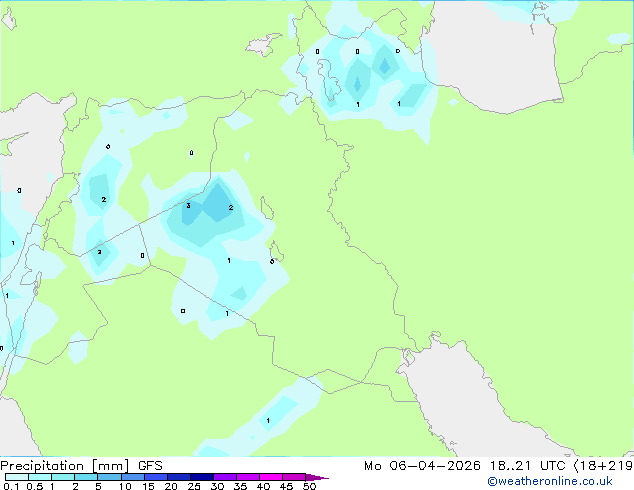Select the '45' legend scale label
The height and width of the screenshot is (490, 634).
pos(286,486)
